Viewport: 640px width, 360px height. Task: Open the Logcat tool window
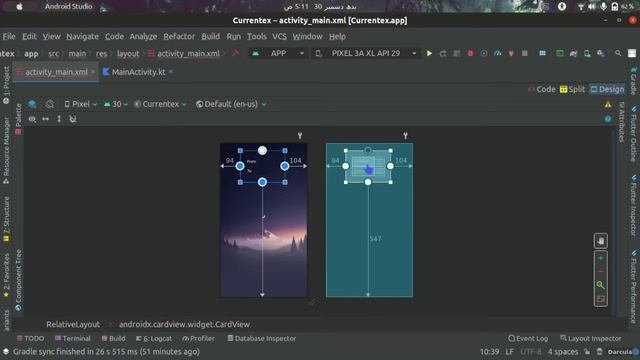point(154,338)
